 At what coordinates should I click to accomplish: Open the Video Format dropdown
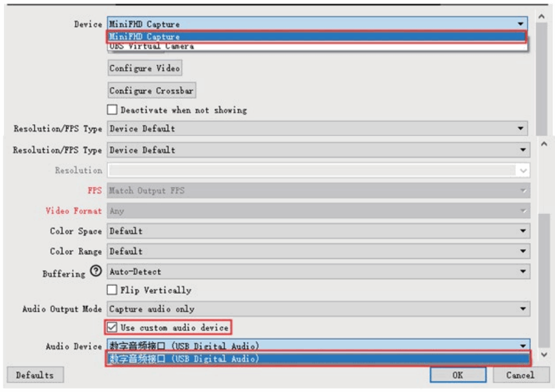(319, 211)
